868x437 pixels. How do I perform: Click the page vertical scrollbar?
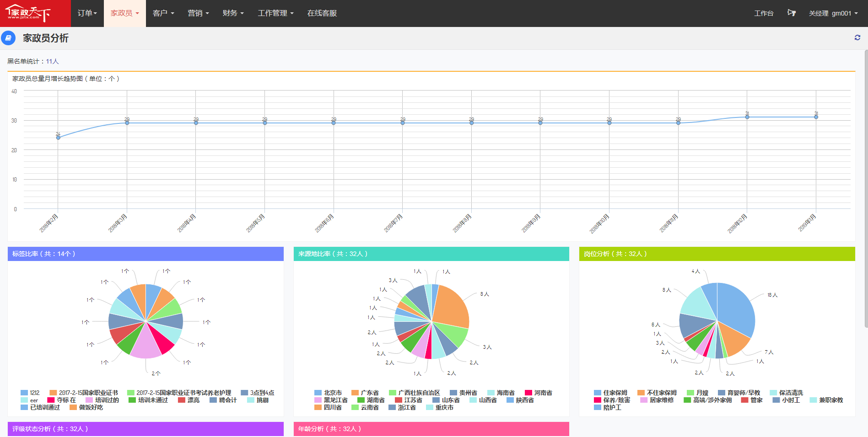[x=866, y=188]
